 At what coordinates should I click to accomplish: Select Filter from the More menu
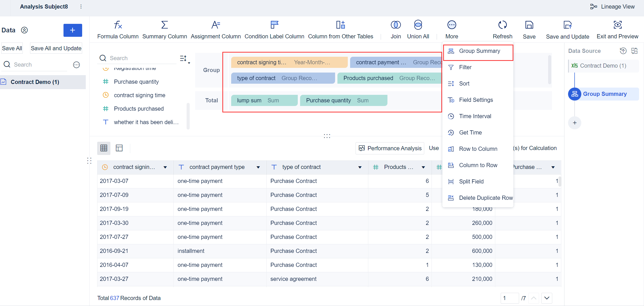(x=465, y=67)
